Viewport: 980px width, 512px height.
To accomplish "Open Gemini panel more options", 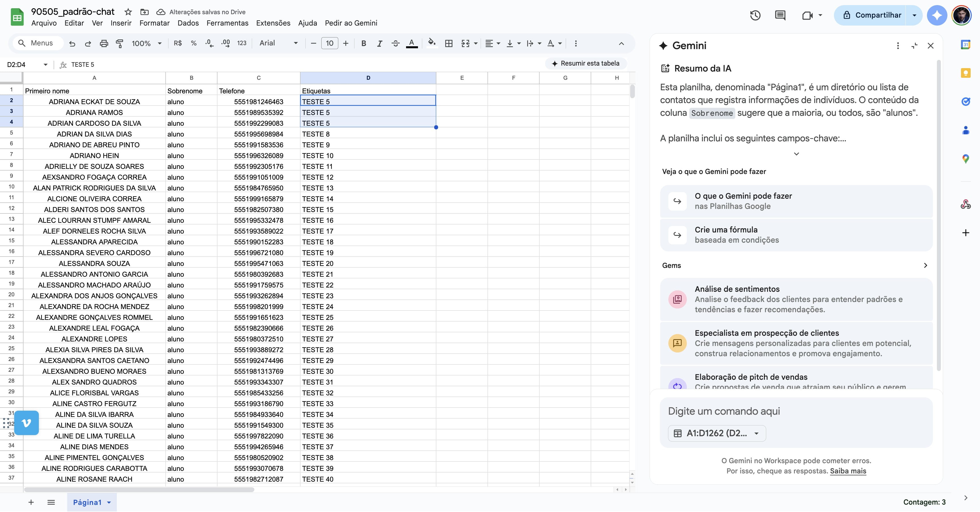I will pos(898,46).
